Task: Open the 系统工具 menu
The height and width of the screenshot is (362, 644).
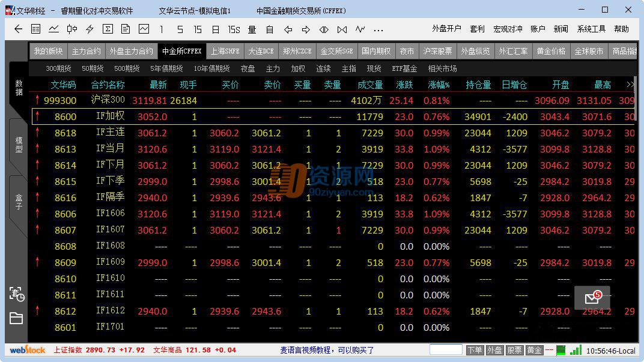Action: pos(591,29)
